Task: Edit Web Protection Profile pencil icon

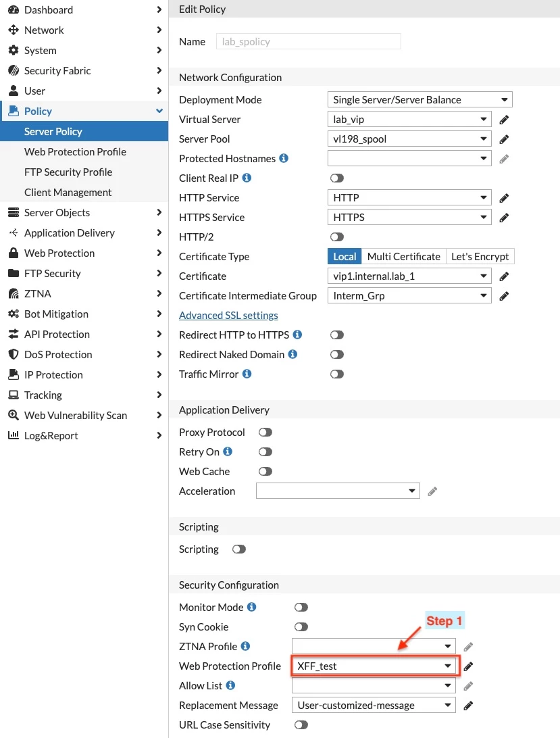Action: 468,666
